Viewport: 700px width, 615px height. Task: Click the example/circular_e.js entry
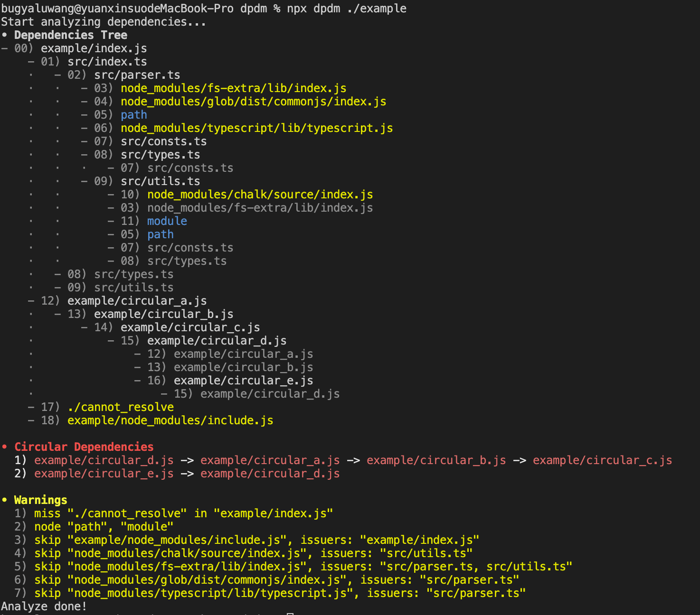pos(243,380)
